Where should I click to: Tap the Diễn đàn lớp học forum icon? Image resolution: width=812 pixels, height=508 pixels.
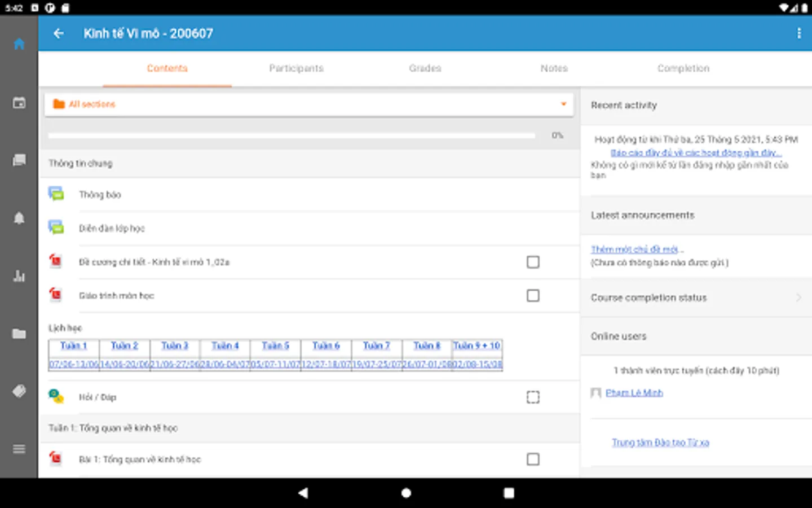[56, 228]
